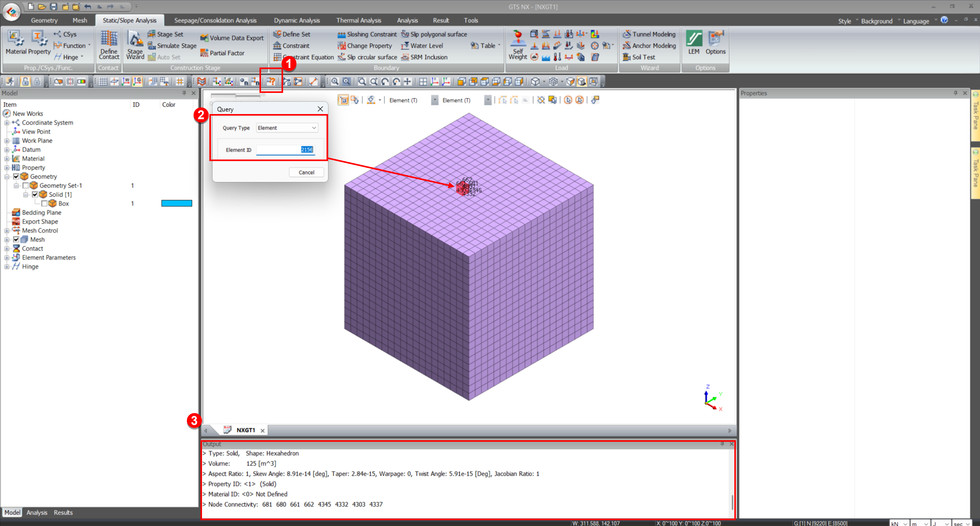Open Partial Factor settings

coord(222,53)
